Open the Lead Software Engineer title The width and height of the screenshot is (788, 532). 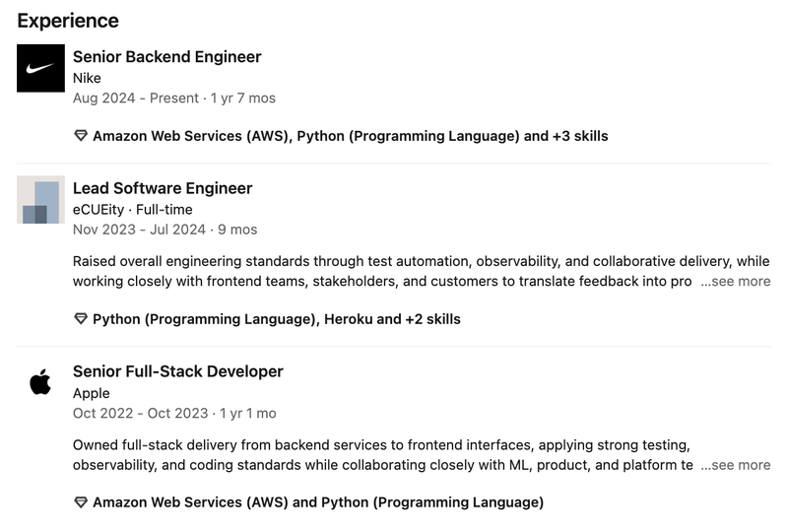pos(163,188)
